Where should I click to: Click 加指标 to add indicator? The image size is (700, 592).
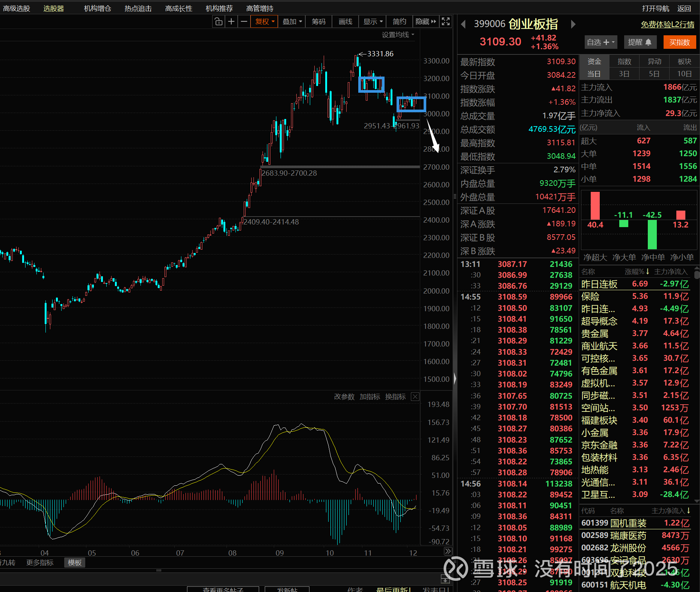tap(370, 397)
